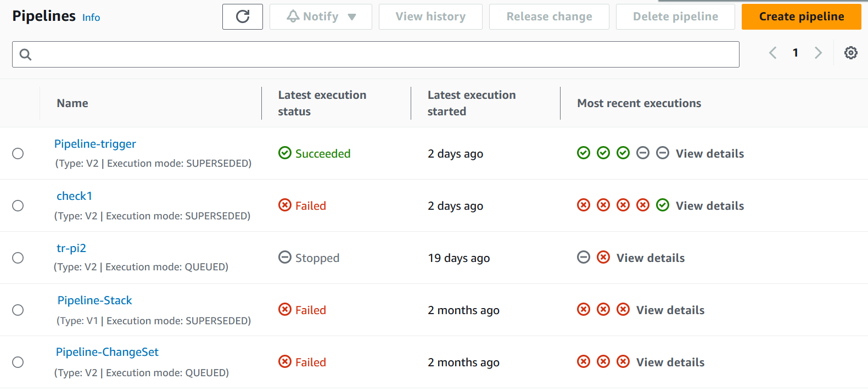The image size is (868, 391).
Task: Select the Pipeline-Stack radio button
Action: [x=18, y=310]
